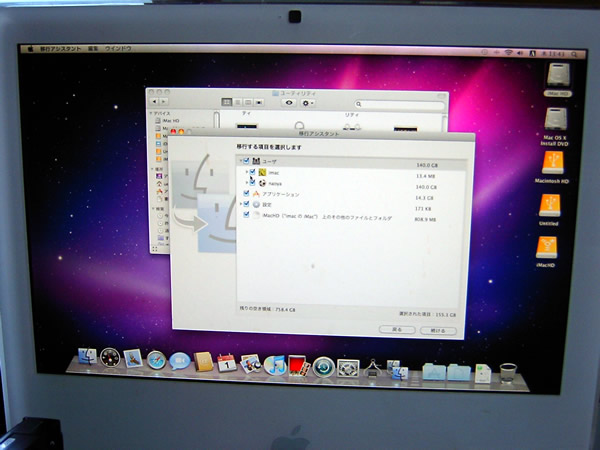
Task: Click Quick Look eye in Finder toolbar
Action: pos(289,103)
